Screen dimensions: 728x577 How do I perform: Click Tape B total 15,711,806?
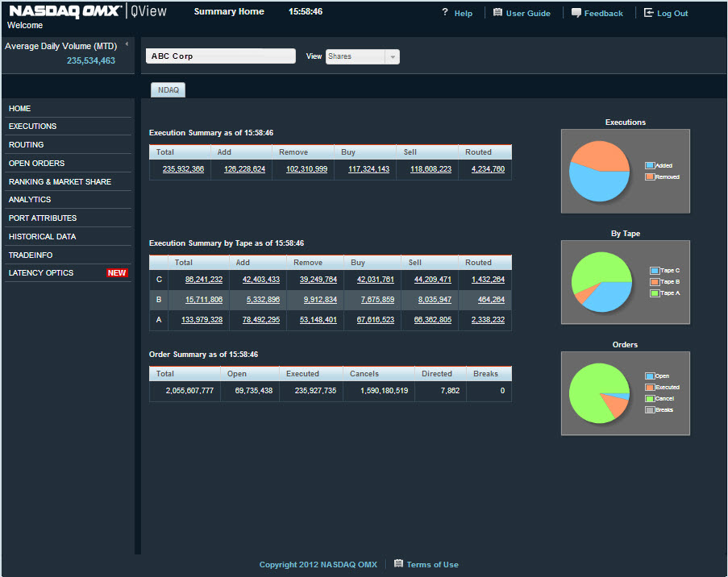204,300
